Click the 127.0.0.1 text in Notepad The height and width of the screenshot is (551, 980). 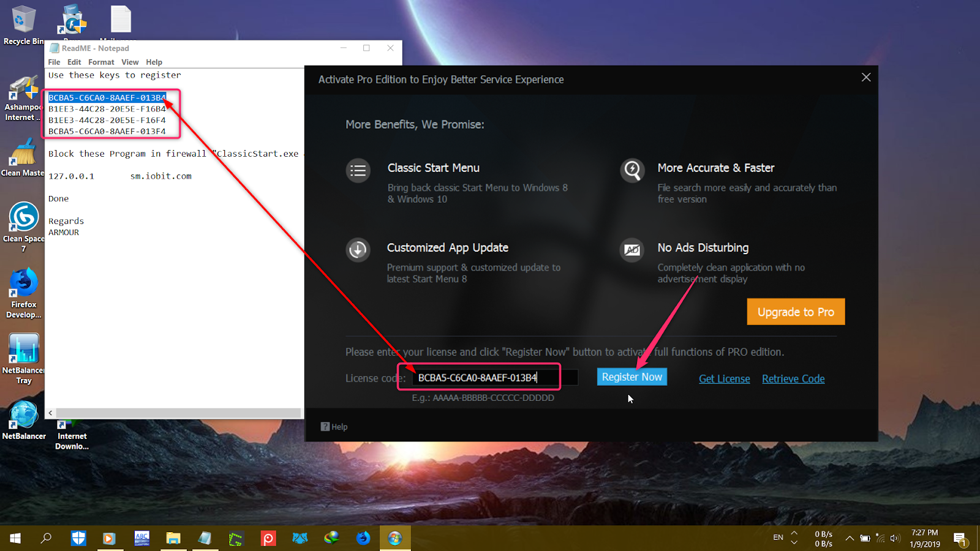click(x=71, y=176)
